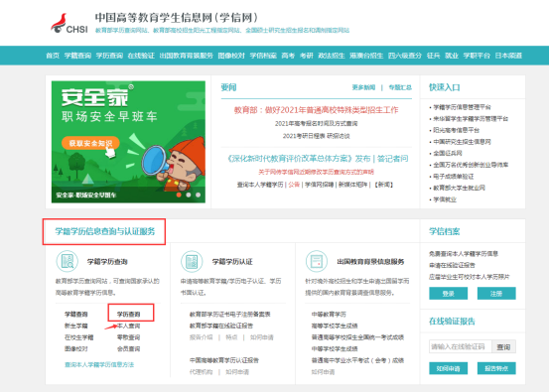Open 查询本人学籍学历信息方法 link
Image resolution: width=549 pixels, height=392 pixels.
click(99, 364)
